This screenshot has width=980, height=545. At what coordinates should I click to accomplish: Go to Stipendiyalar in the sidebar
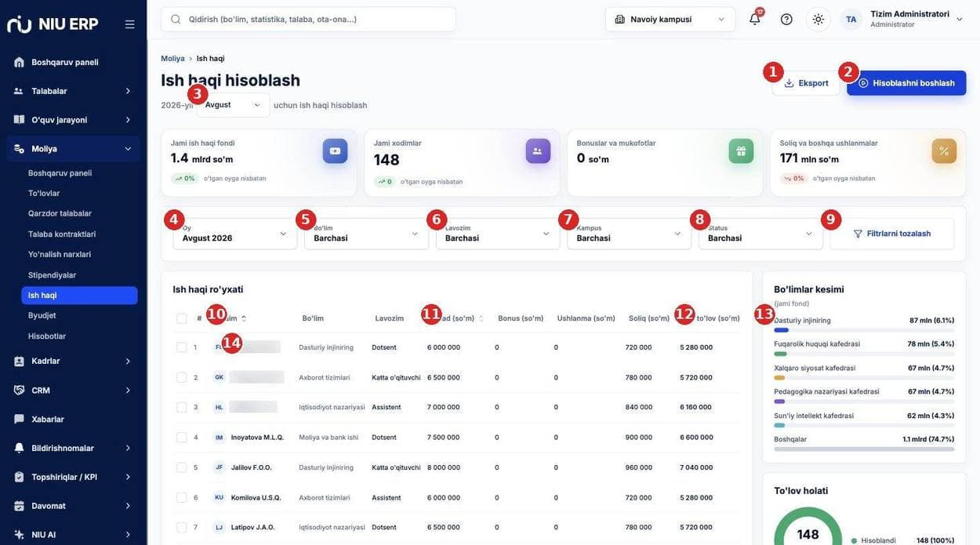tap(52, 275)
